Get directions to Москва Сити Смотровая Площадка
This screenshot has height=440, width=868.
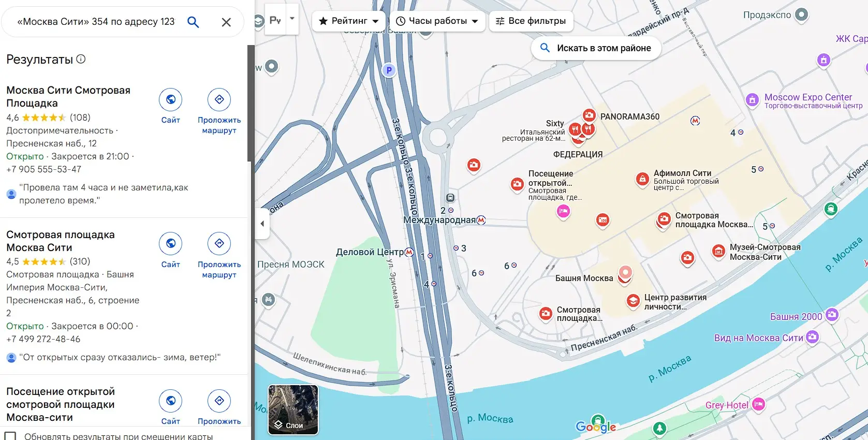coord(219,99)
